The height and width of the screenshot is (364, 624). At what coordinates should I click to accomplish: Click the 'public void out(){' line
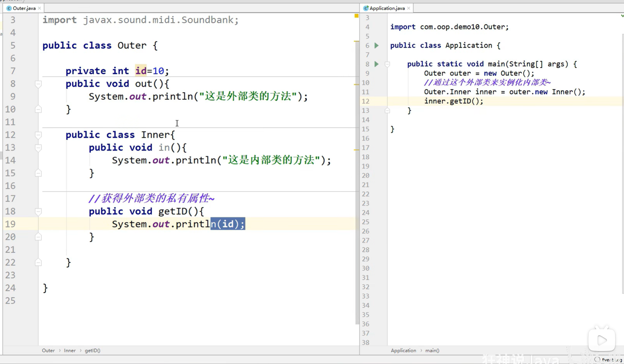[x=117, y=84]
